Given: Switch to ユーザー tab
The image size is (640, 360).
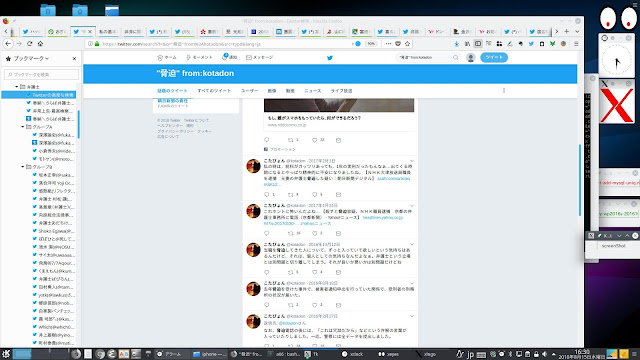Looking at the screenshot, I should (x=249, y=91).
